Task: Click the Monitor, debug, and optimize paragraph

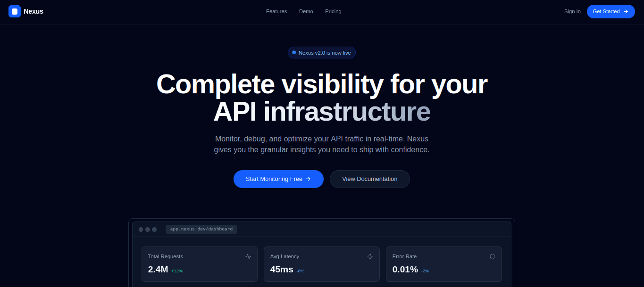Action: 322,144
